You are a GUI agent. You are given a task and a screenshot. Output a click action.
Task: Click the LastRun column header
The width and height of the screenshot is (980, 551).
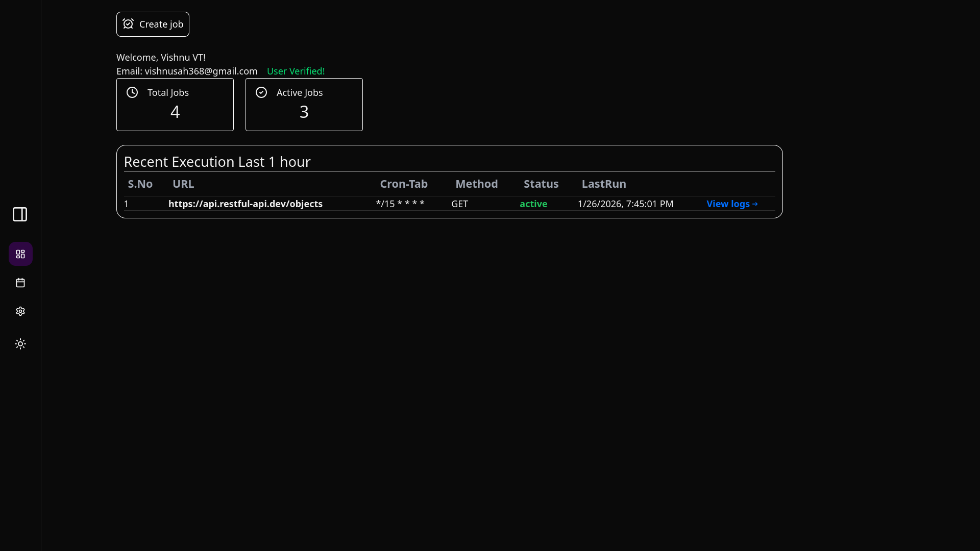(603, 184)
